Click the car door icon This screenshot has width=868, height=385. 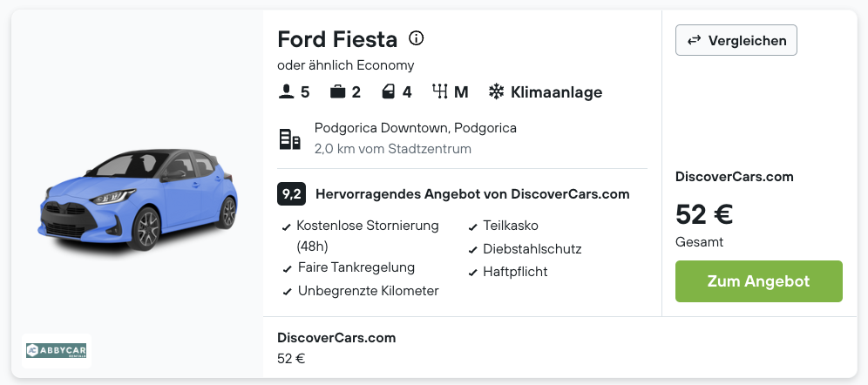(389, 91)
